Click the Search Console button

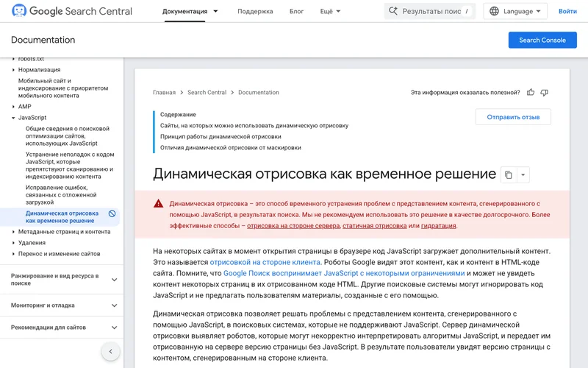tap(542, 40)
